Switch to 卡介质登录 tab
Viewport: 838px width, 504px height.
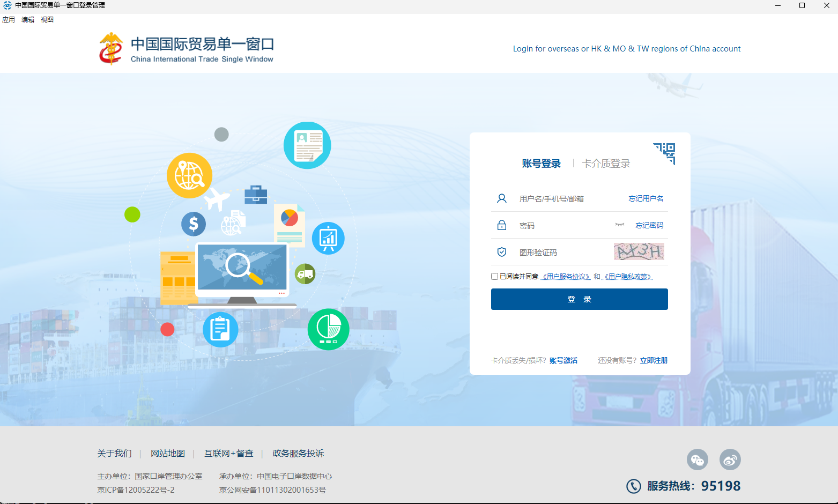(x=606, y=164)
